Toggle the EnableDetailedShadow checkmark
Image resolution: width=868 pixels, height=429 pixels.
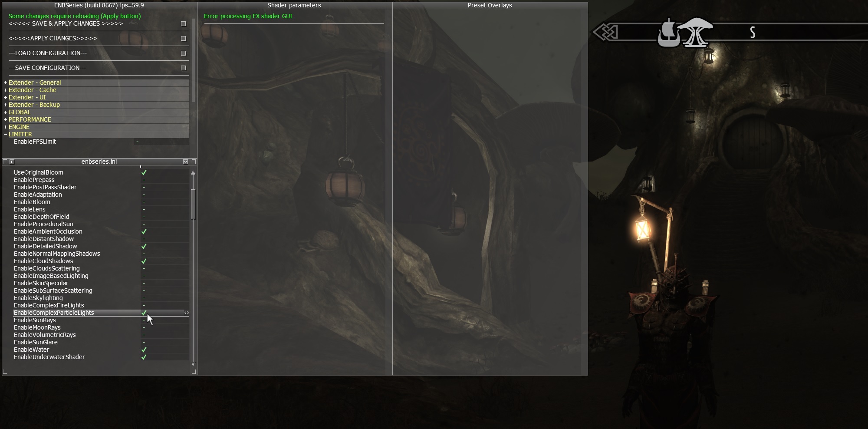(144, 246)
